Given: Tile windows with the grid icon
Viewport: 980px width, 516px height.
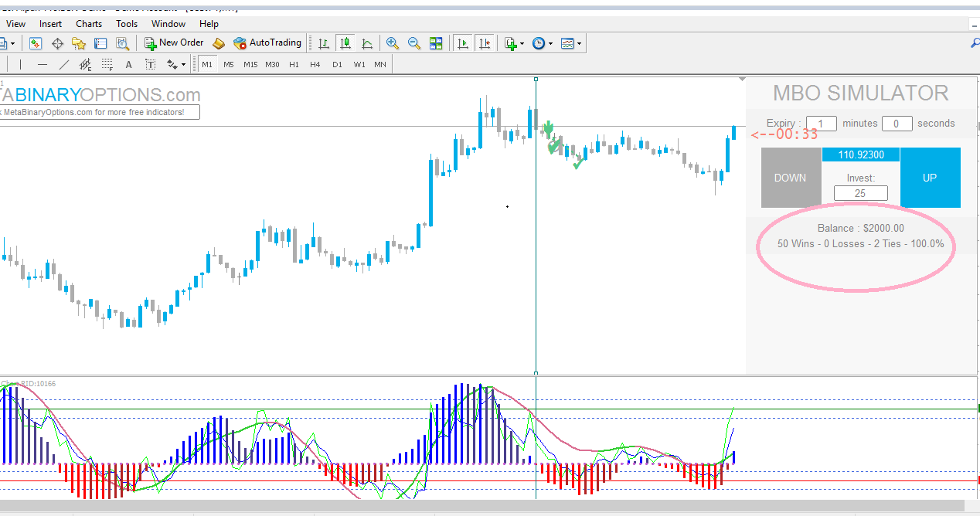Looking at the screenshot, I should 436,43.
